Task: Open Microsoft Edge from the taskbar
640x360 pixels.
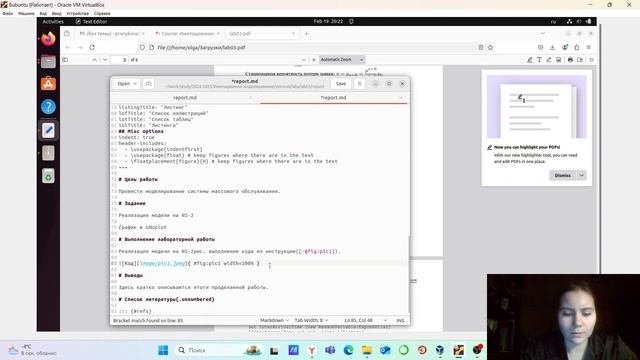Action: 348,350
